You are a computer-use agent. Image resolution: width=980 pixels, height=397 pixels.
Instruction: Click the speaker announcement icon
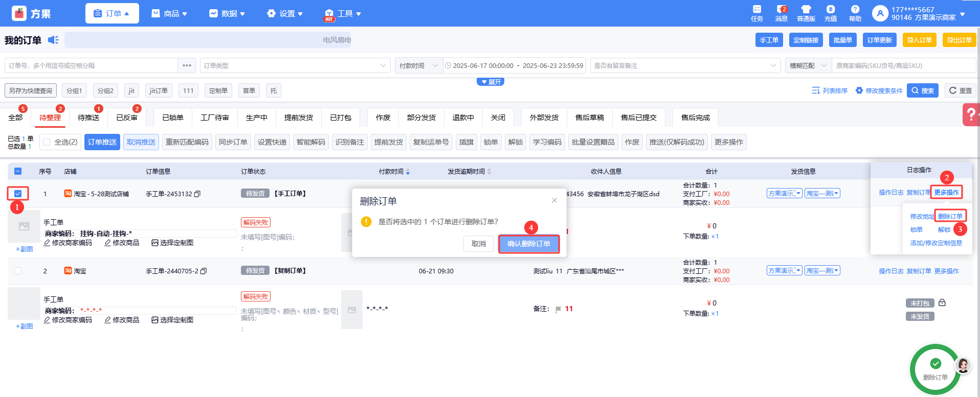tap(53, 40)
